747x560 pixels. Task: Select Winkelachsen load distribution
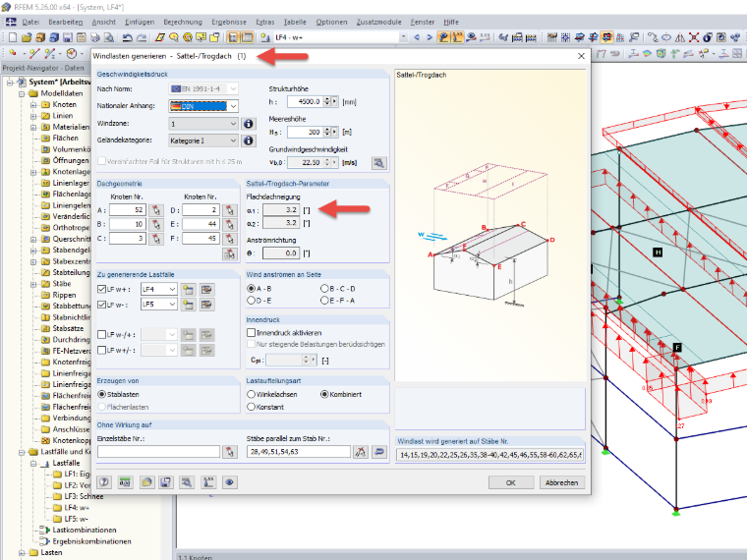[251, 394]
